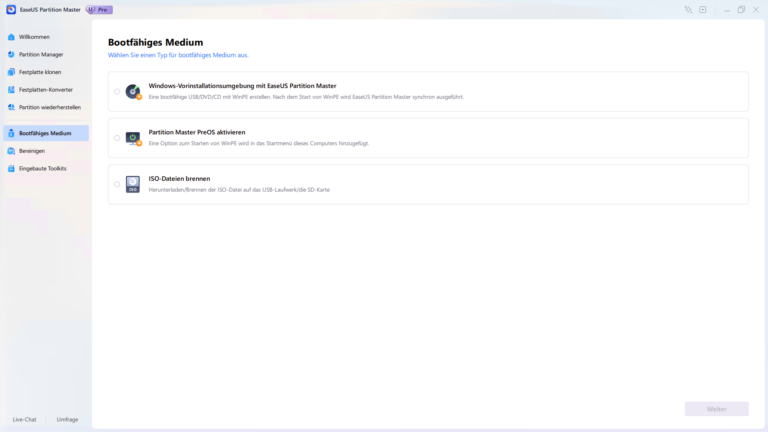768x432 pixels.
Task: Click the PreOS Startmenü description text
Action: [259, 144]
